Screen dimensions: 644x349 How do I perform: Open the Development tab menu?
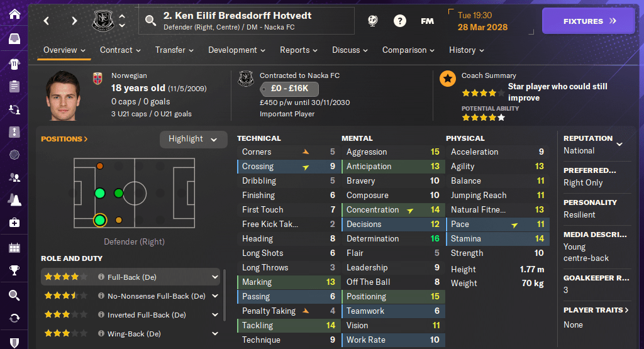[236, 50]
